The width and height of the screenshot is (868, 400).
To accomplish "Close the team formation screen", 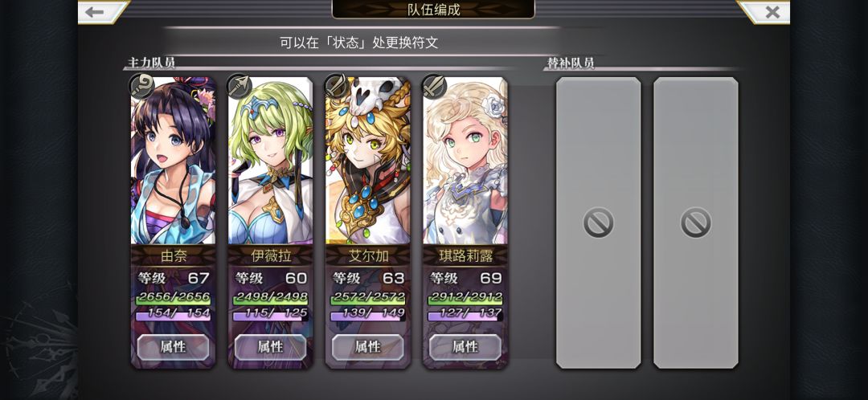I will tap(766, 11).
